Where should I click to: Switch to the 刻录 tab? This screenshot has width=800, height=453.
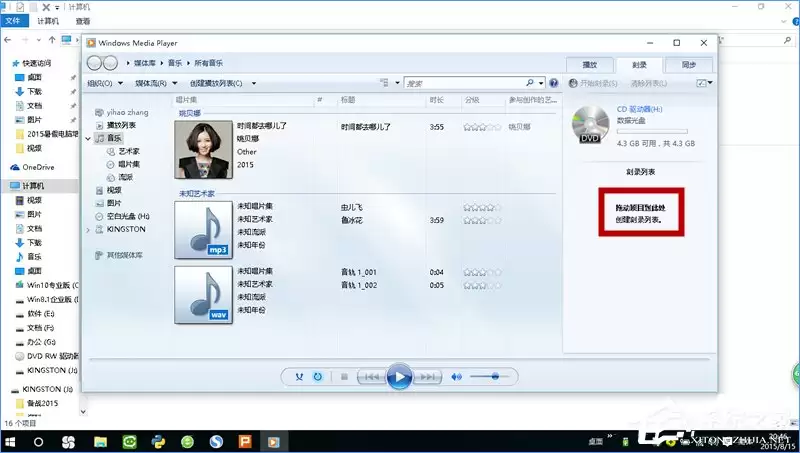639,65
